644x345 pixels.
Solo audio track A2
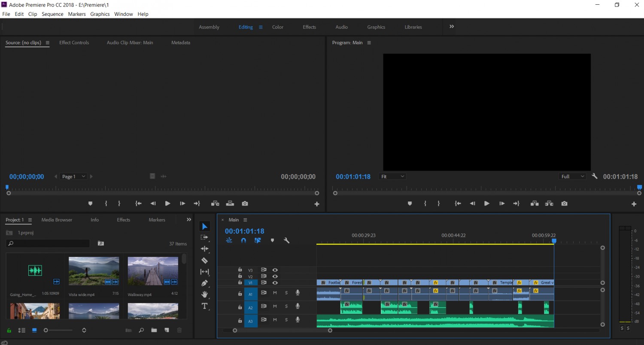[x=286, y=306]
